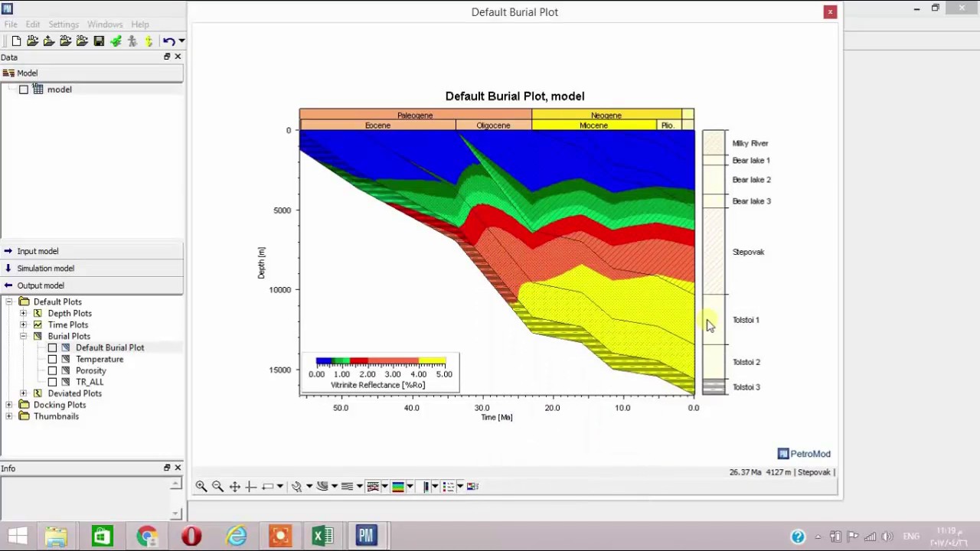Click the Tolstoi 1 layer label
This screenshot has height=551, width=980.
[x=746, y=320]
